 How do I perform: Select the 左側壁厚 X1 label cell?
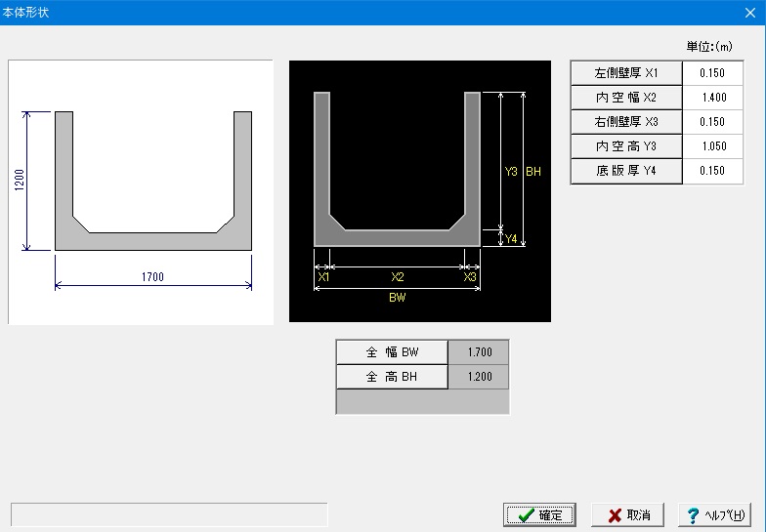[626, 73]
